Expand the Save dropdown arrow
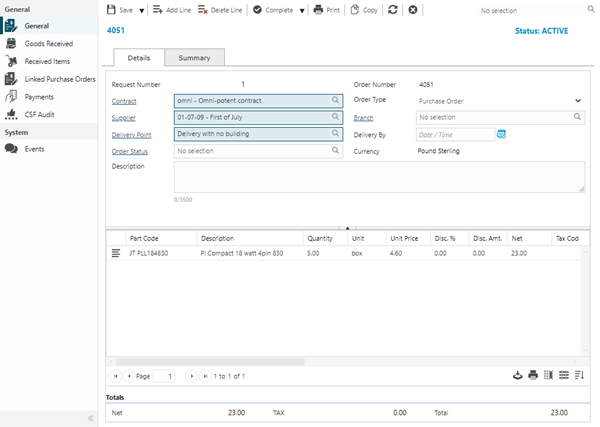600x427 pixels. tap(142, 10)
